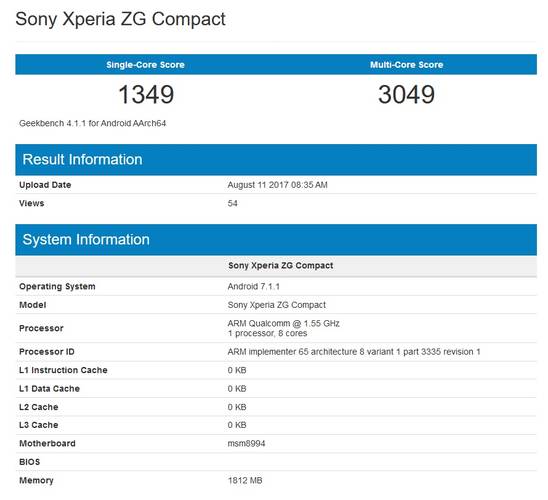Select the Processor ID label
The height and width of the screenshot is (500, 548).
click(x=47, y=352)
